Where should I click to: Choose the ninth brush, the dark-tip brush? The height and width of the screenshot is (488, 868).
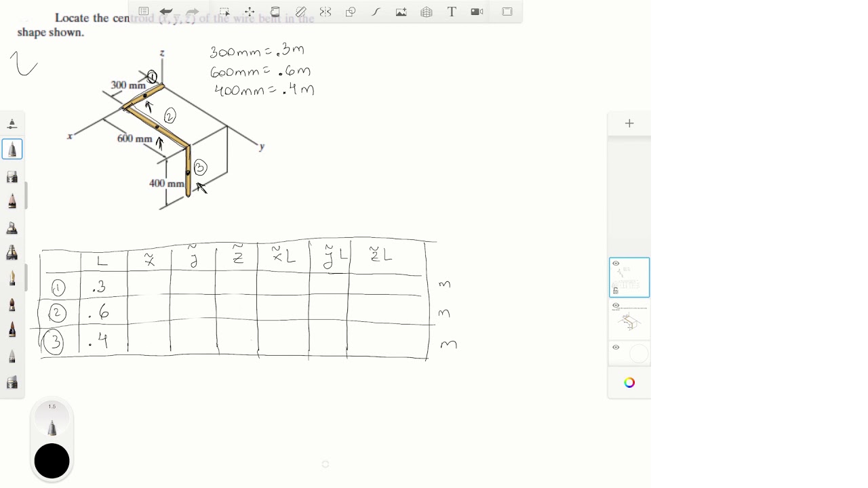click(12, 330)
